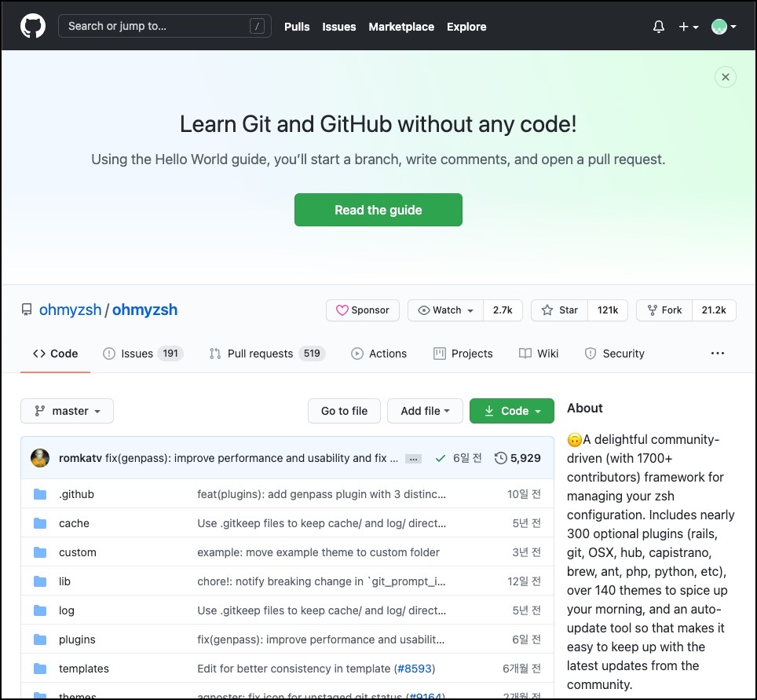Open the more tabs ellipsis menu
Screen dimensions: 757x700
click(x=718, y=353)
